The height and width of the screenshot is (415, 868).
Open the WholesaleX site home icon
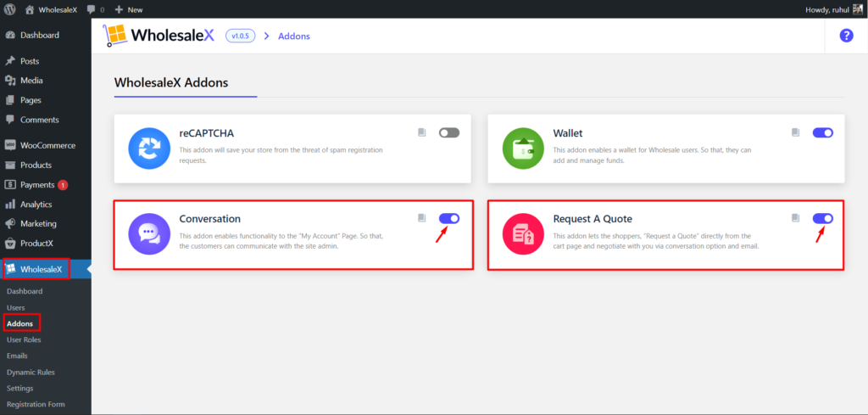click(30, 9)
